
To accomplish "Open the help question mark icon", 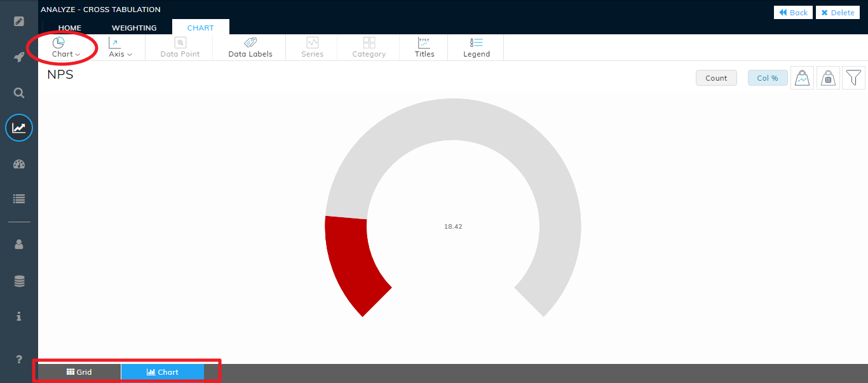I will 19,359.
